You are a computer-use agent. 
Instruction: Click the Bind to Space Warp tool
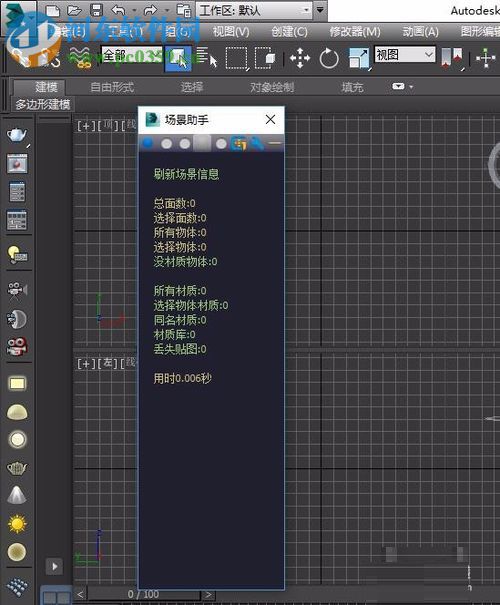point(81,58)
